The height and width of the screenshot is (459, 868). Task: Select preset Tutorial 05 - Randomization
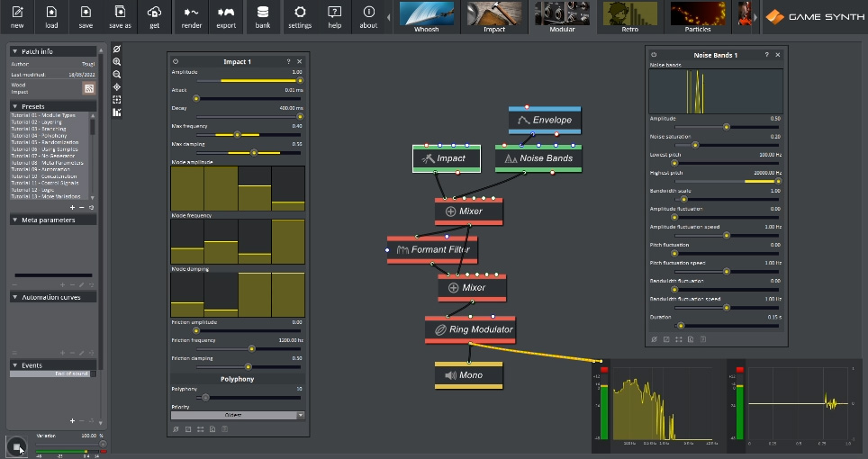pos(47,143)
